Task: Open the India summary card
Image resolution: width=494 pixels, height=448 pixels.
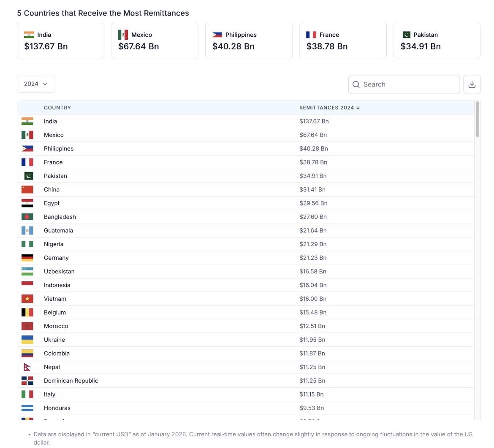Action: pos(60,40)
